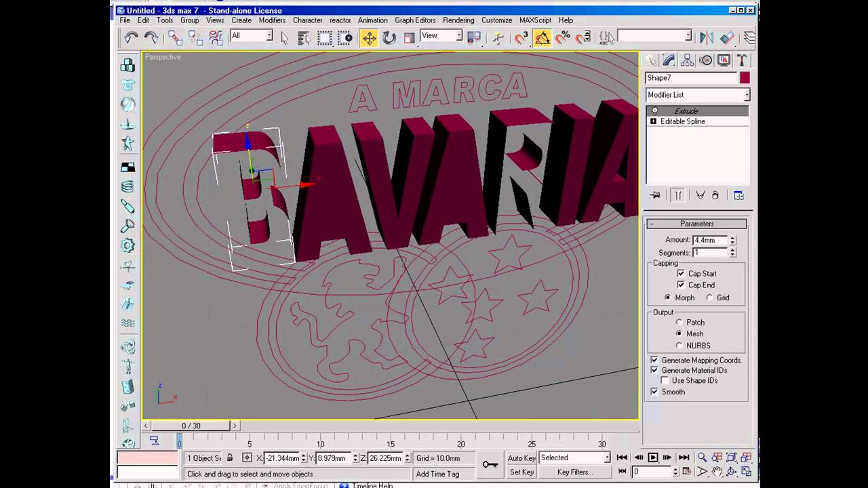
Task: Click the Undo arrow in toolbar
Action: pos(131,38)
